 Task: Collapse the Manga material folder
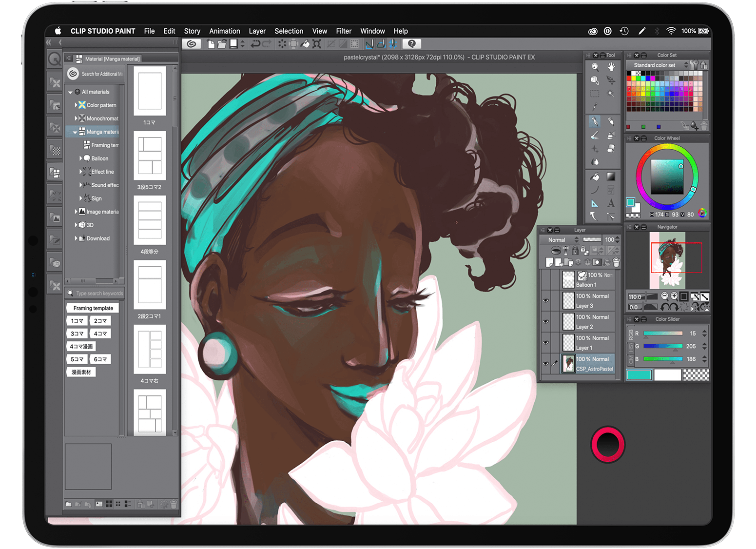pyautogui.click(x=75, y=132)
